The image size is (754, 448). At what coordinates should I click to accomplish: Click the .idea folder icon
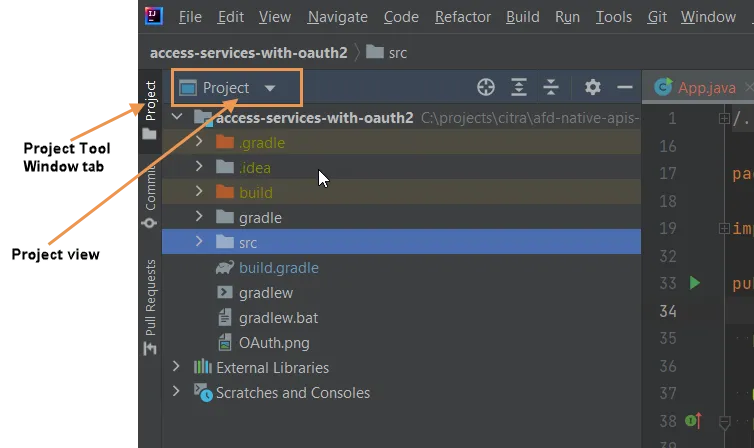(225, 167)
